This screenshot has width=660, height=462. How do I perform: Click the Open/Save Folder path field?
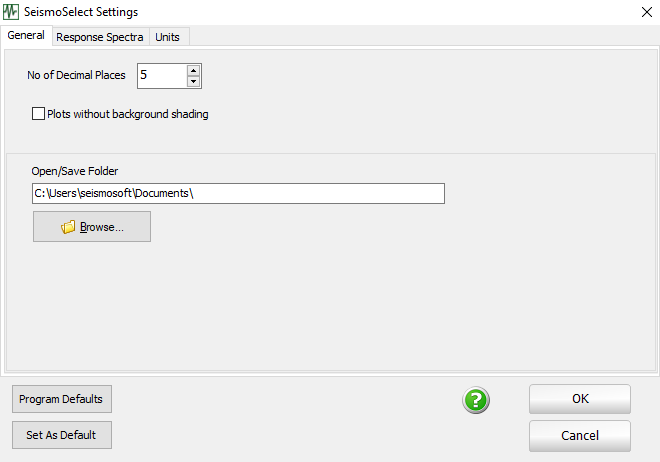tap(238, 193)
